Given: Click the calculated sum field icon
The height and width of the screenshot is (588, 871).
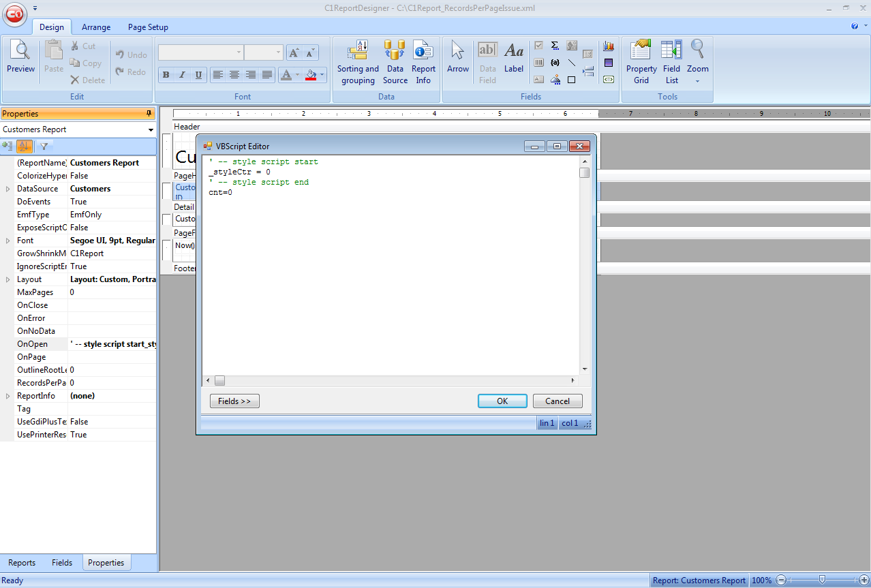Looking at the screenshot, I should tap(555, 46).
